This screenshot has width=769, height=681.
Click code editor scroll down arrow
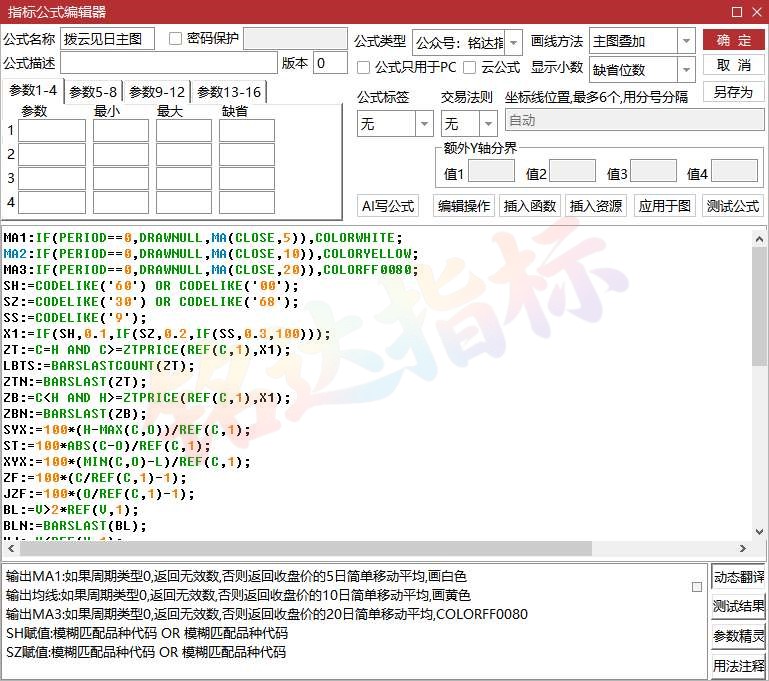(x=759, y=531)
